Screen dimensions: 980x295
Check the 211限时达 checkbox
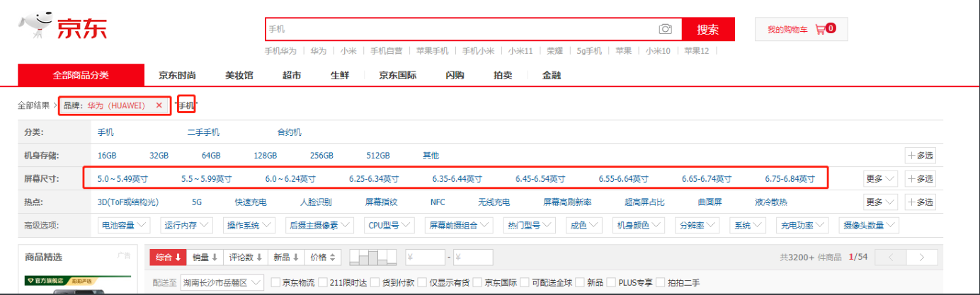click(323, 282)
